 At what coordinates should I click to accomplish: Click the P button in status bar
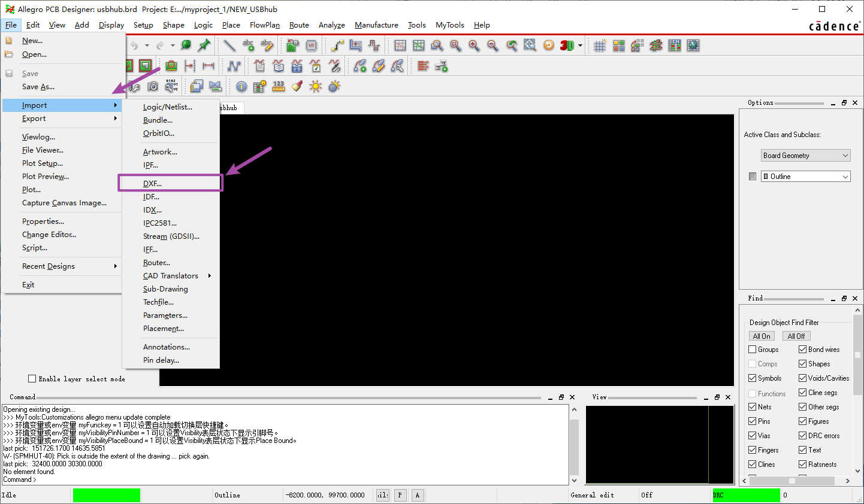pos(400,495)
